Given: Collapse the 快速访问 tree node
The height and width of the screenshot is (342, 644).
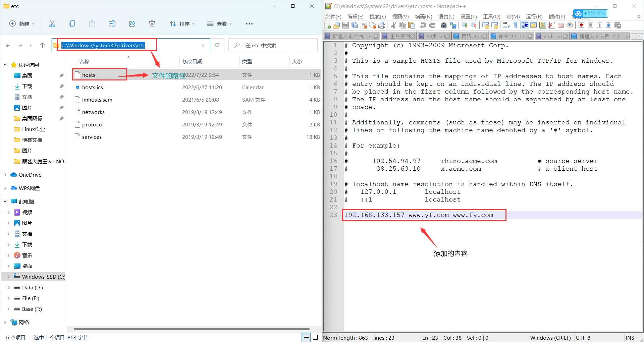Looking at the screenshot, I should pyautogui.click(x=5, y=65).
